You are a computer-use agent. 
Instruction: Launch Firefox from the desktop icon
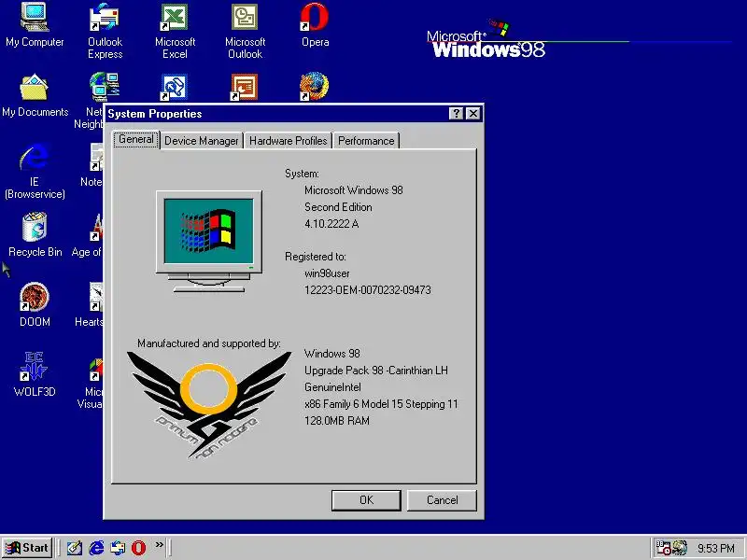point(314,87)
